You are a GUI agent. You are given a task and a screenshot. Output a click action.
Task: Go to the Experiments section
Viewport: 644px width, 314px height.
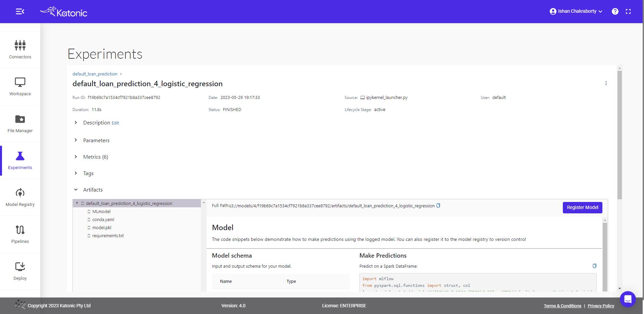(20, 160)
